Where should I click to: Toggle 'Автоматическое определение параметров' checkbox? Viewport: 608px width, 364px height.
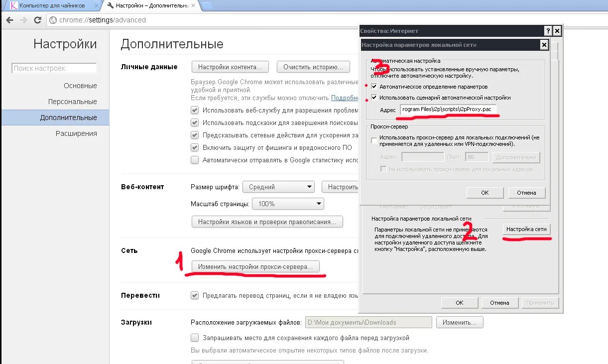(x=374, y=87)
